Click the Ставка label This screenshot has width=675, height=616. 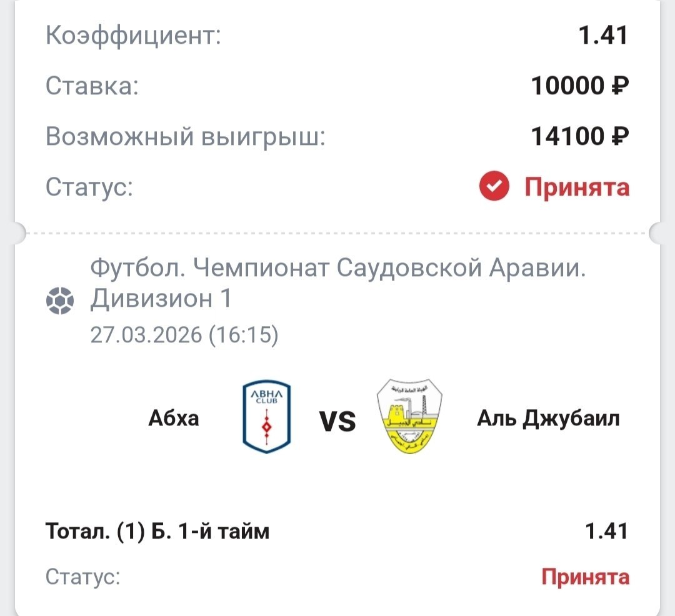pos(92,86)
